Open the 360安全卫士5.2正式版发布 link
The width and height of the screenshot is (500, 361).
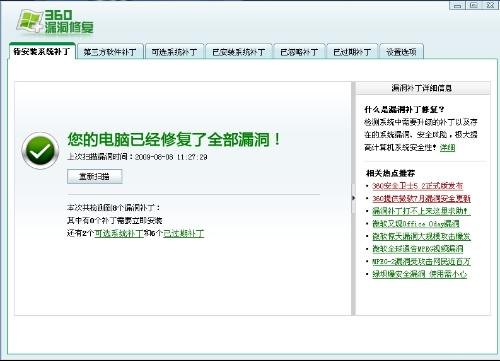(417, 186)
